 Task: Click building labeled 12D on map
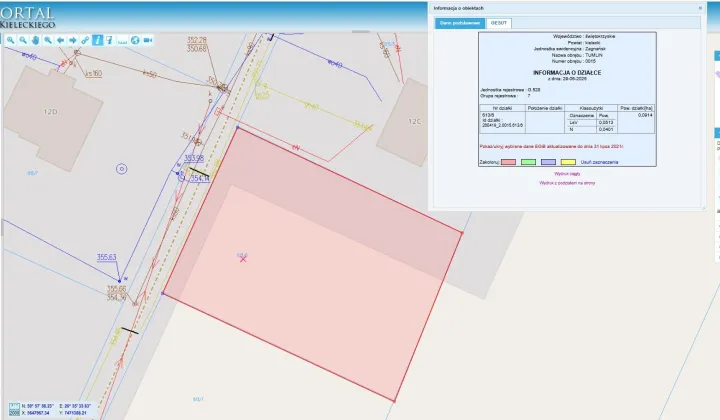click(51, 117)
